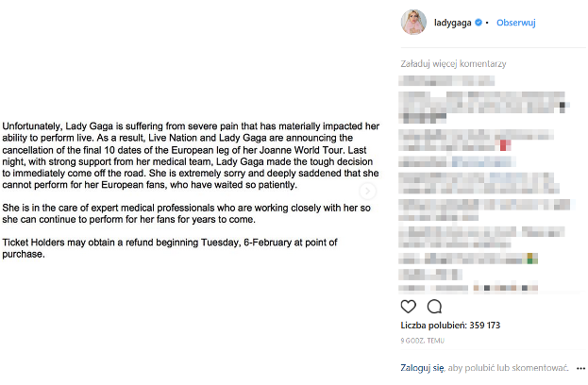
Task: Open the ladygaga username profile link
Action: coord(453,23)
